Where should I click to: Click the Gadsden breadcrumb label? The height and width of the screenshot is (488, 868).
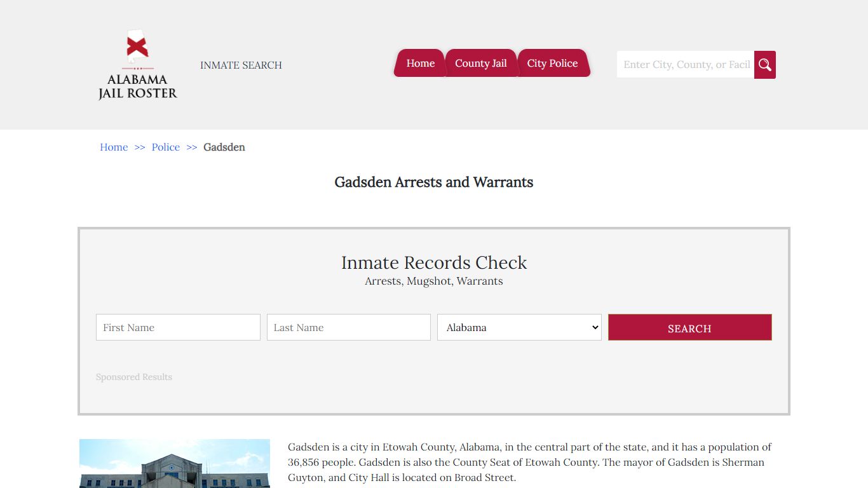click(x=224, y=147)
